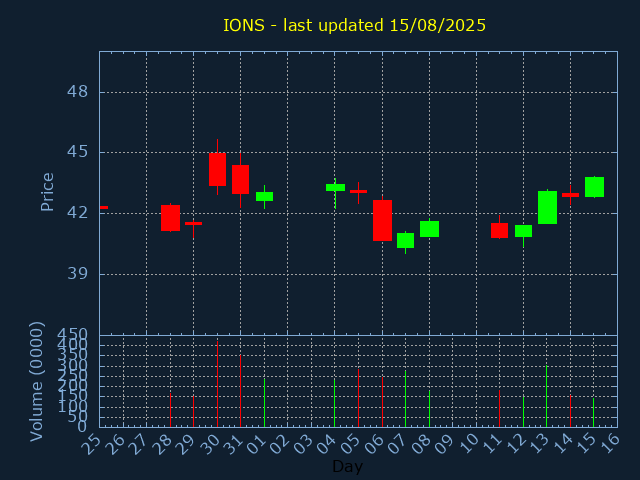
Task: Click the Price axis title
Action: tap(47, 192)
